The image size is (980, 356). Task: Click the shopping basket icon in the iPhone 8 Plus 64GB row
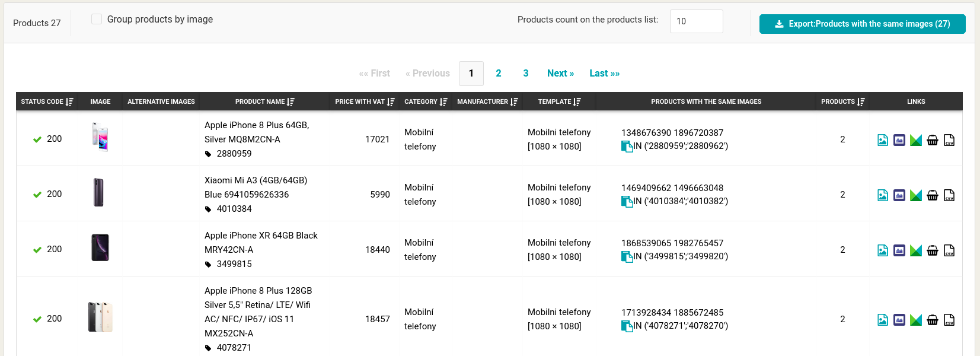coord(933,140)
